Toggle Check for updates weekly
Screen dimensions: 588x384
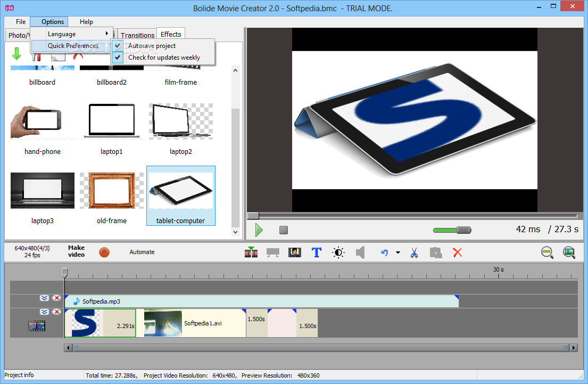[x=162, y=58]
